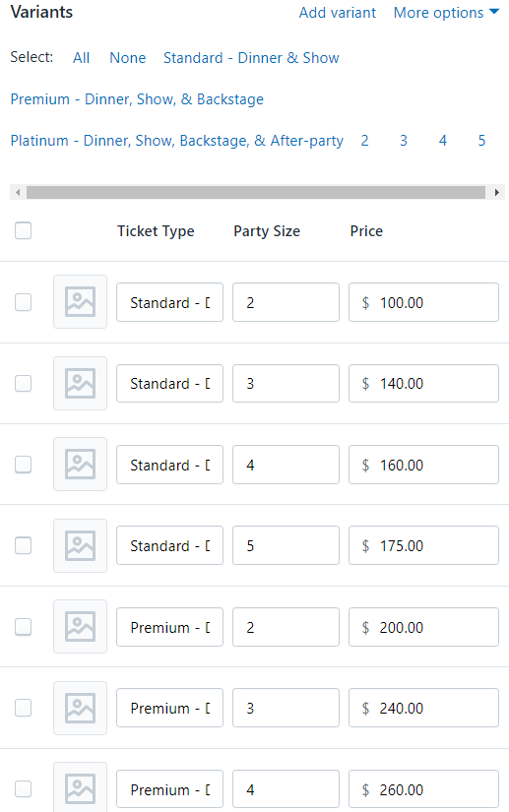The height and width of the screenshot is (812, 509).
Task: Click the Add variant link
Action: pyautogui.click(x=338, y=13)
